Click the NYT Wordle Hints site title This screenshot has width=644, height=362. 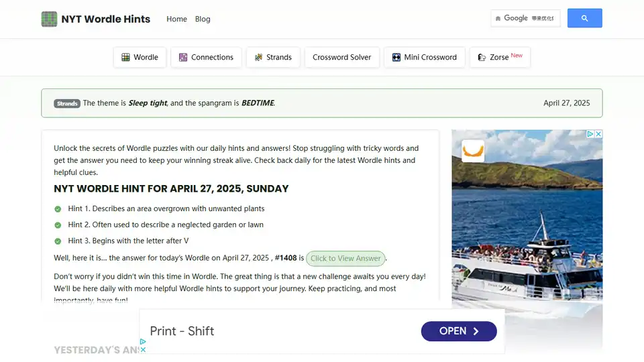[105, 19]
